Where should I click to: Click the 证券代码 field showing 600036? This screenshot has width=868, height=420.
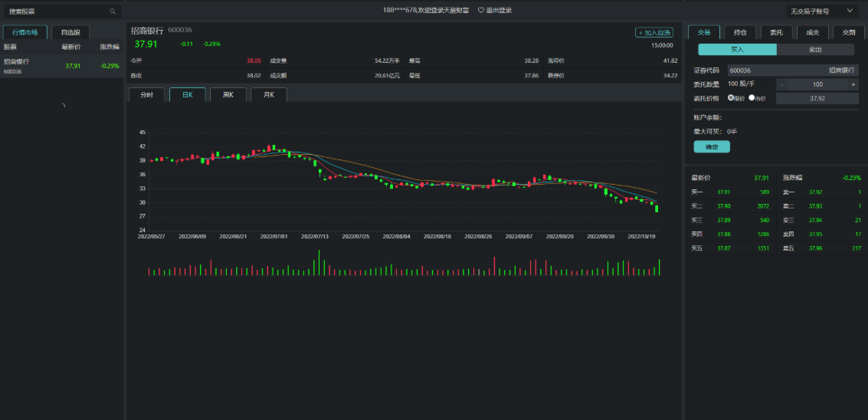coord(793,71)
